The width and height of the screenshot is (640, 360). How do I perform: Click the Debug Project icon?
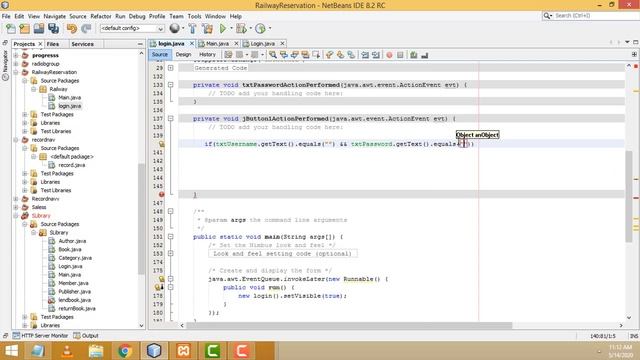241,29
